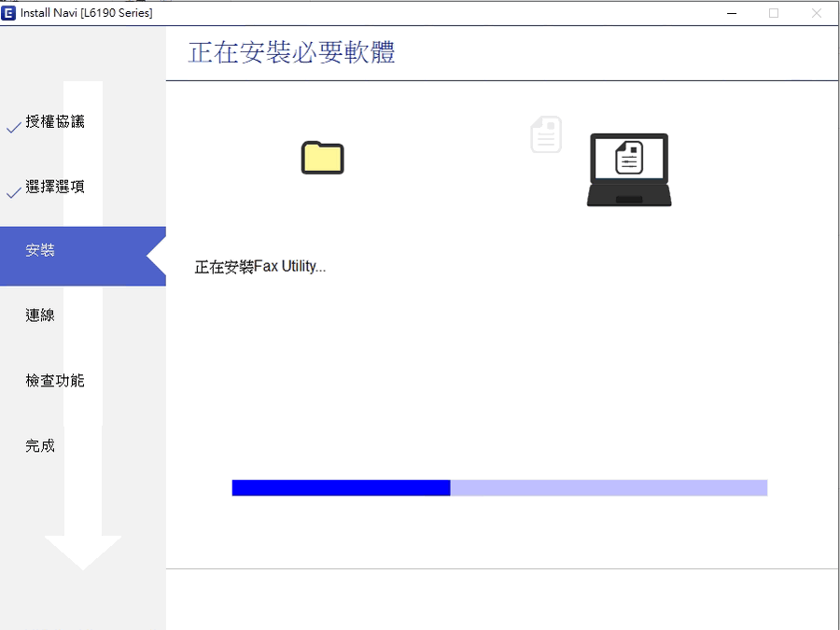Click the 正在安裝必要軟體 heading
840x630 pixels.
coord(291,52)
